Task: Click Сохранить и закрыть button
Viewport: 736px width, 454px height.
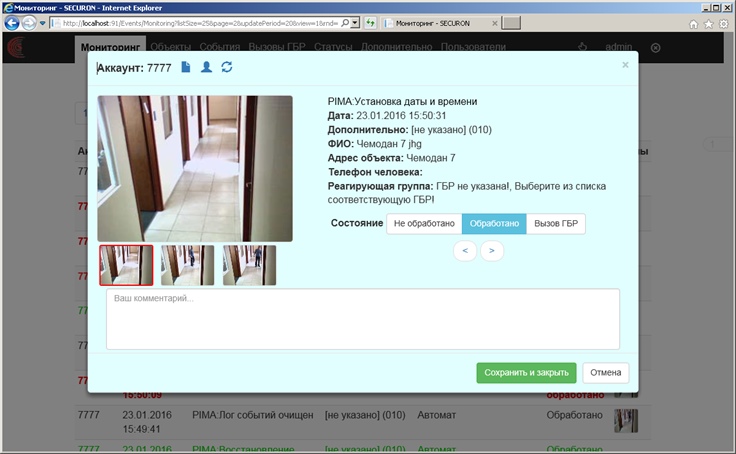Action: coord(526,373)
